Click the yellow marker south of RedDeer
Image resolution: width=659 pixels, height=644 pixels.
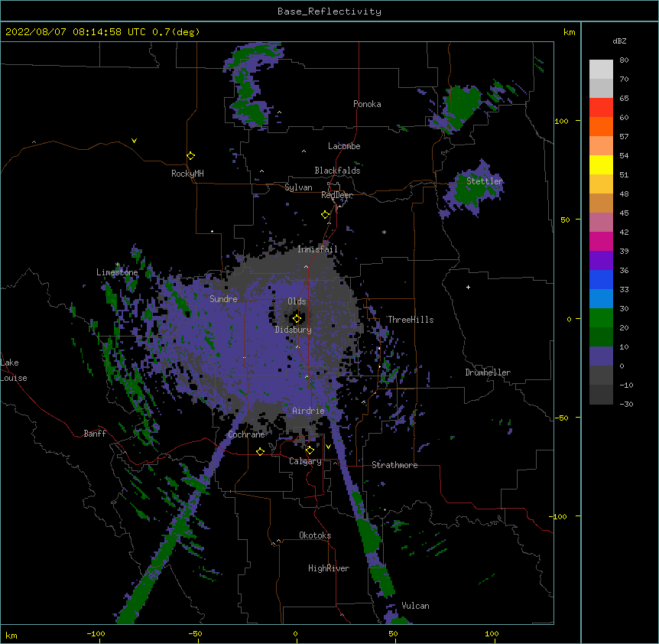click(326, 215)
